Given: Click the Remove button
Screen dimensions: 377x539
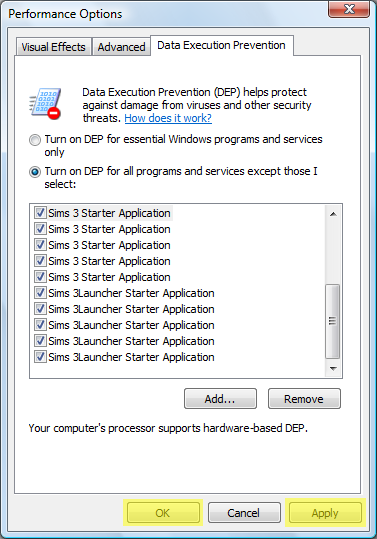Looking at the screenshot, I should [x=304, y=399].
